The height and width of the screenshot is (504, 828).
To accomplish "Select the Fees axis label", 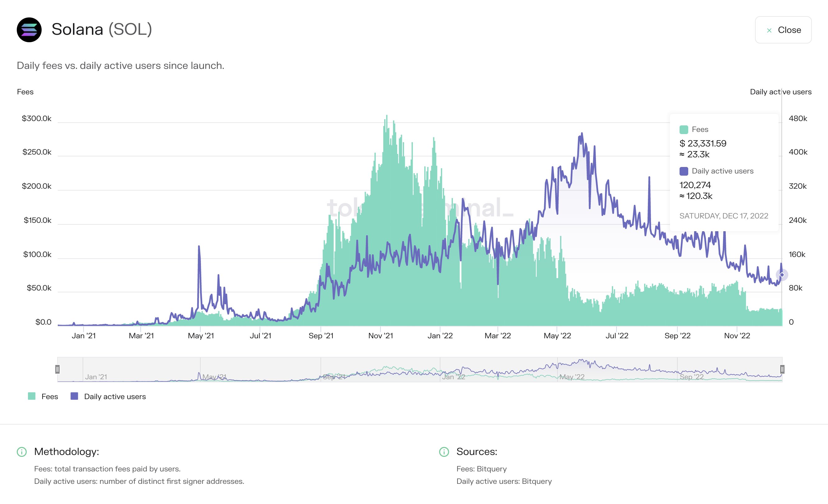I will (x=25, y=92).
